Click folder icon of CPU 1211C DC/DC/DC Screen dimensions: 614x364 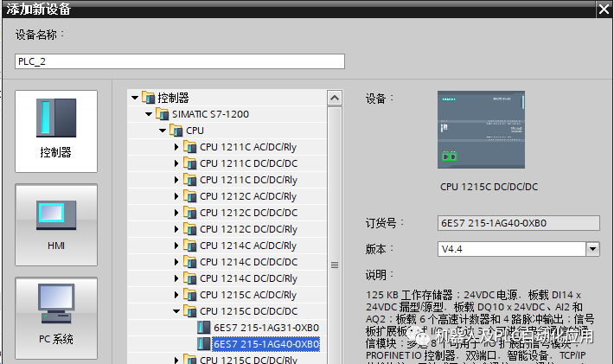pyautogui.click(x=190, y=163)
